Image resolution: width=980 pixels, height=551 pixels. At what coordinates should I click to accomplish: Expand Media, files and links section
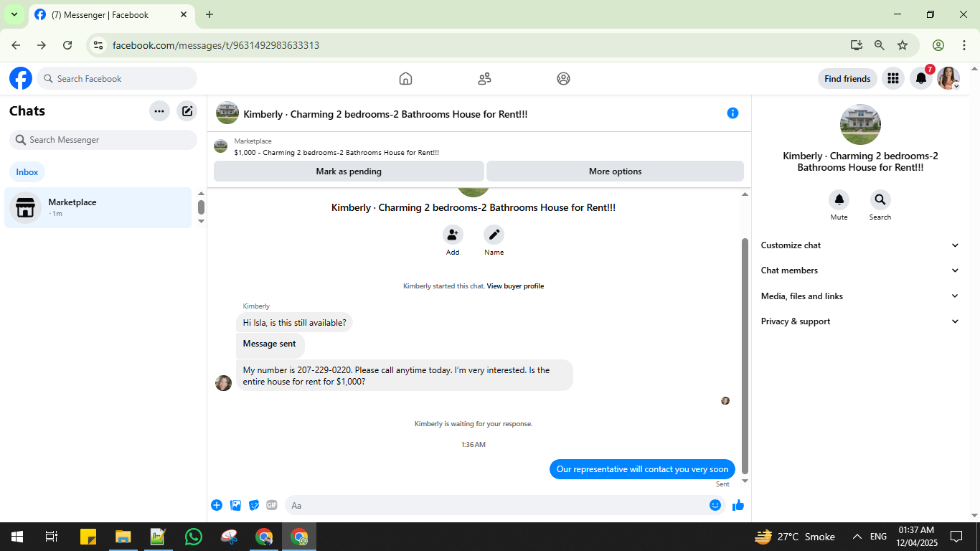tap(859, 296)
